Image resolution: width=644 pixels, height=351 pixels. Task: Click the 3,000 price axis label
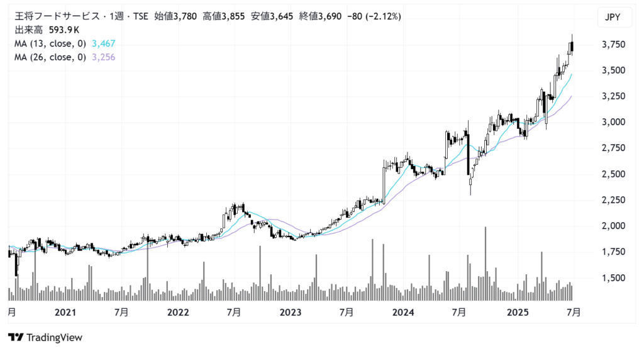(614, 122)
